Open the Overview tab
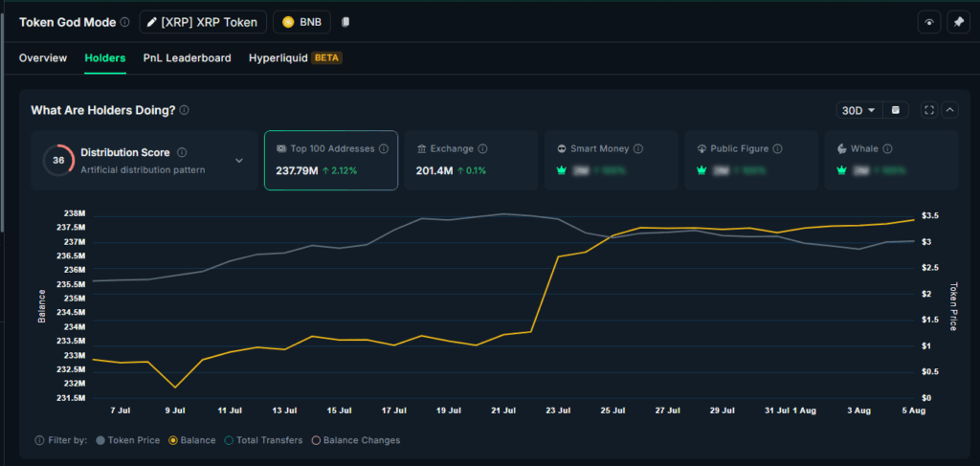 click(43, 58)
